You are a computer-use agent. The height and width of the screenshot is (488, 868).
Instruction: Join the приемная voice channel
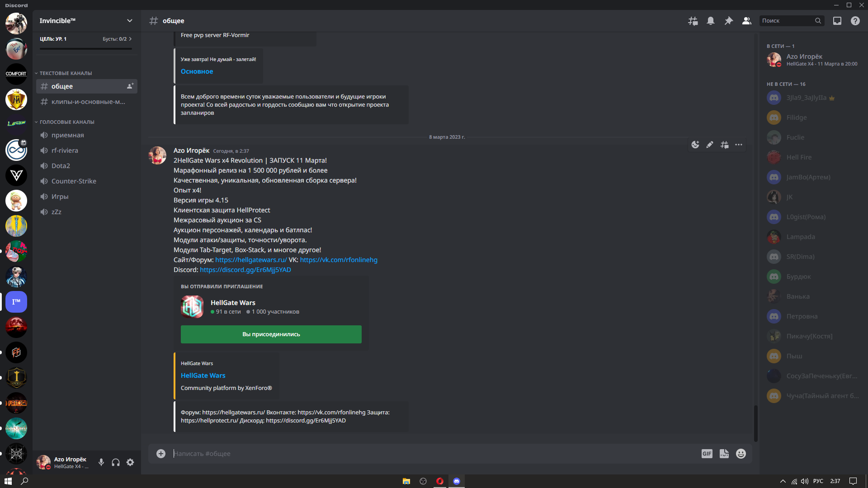pos(87,135)
